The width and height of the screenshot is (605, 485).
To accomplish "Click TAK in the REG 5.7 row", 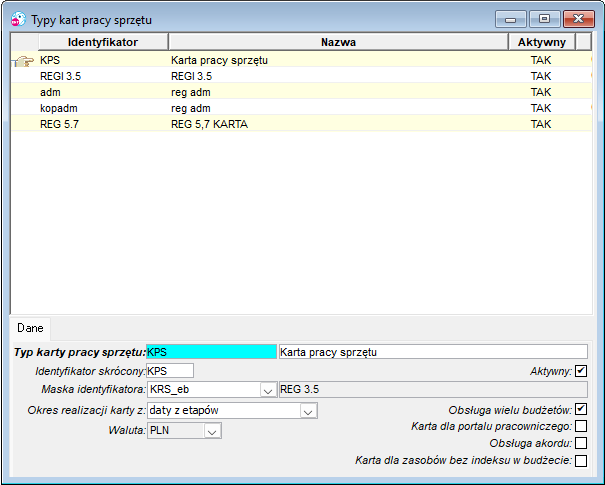I will coord(541,124).
